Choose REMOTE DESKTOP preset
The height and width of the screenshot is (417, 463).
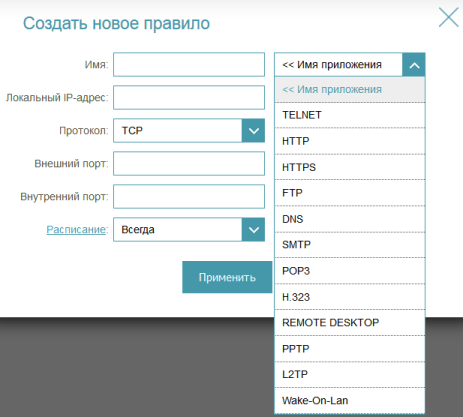tap(350, 323)
